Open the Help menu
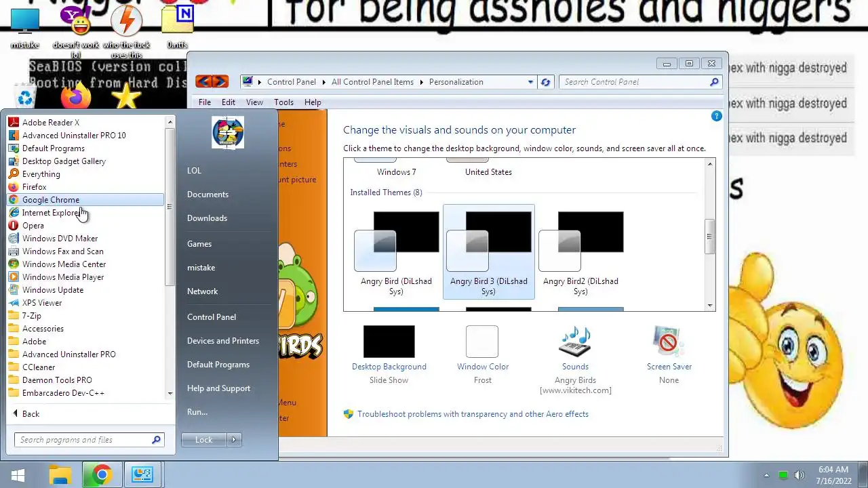The height and width of the screenshot is (488, 868). pyautogui.click(x=313, y=102)
